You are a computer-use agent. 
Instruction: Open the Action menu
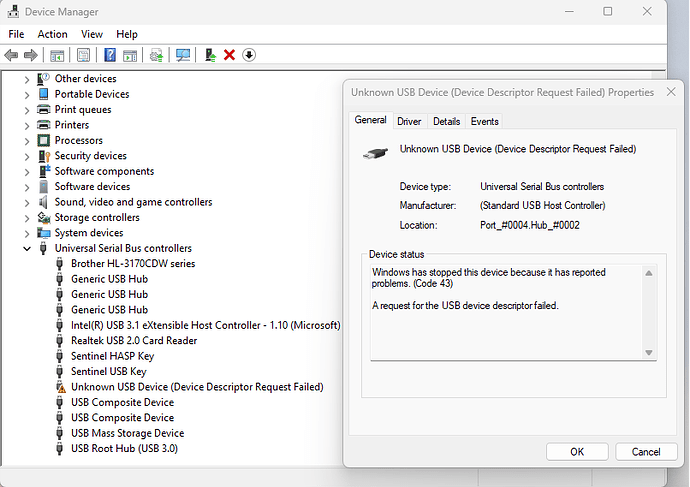coord(52,34)
